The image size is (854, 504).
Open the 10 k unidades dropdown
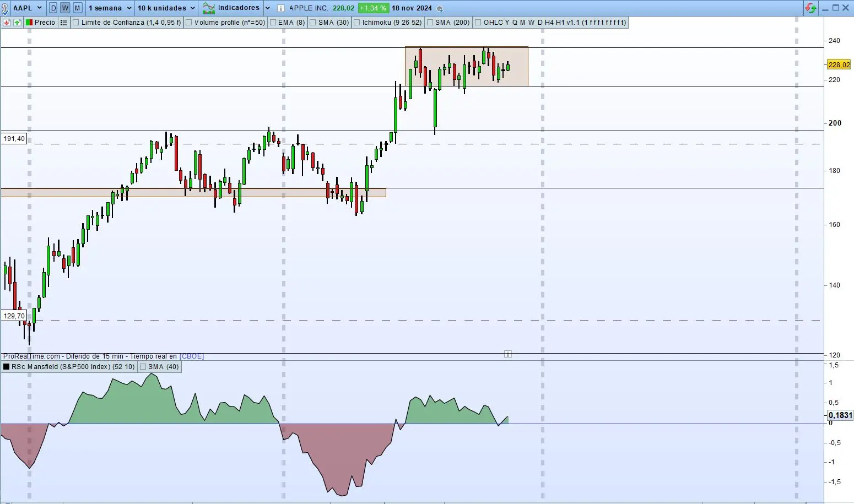pyautogui.click(x=192, y=8)
